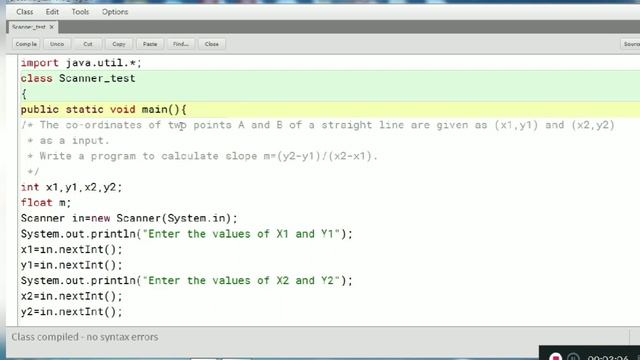Image resolution: width=640 pixels, height=360 pixels.
Task: Open the Options menu
Action: pos(115,12)
